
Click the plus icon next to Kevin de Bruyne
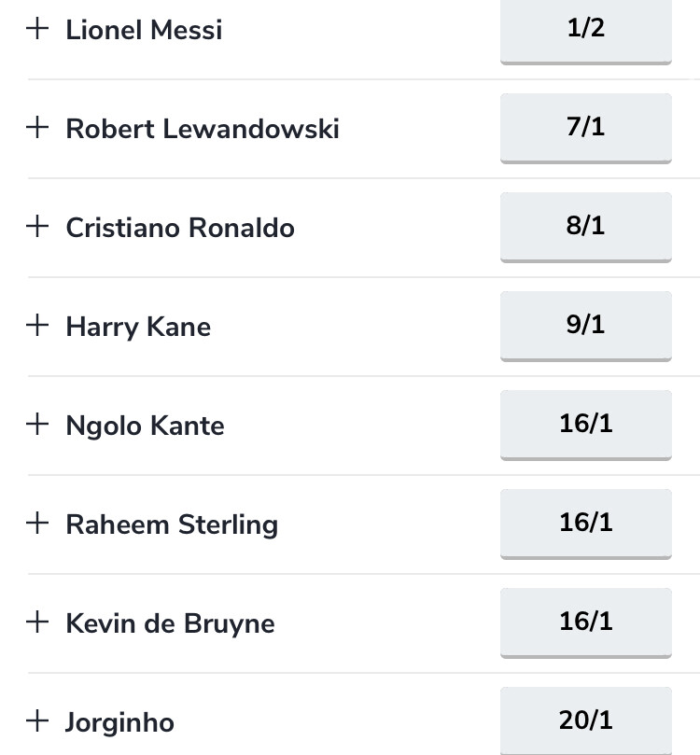(37, 622)
